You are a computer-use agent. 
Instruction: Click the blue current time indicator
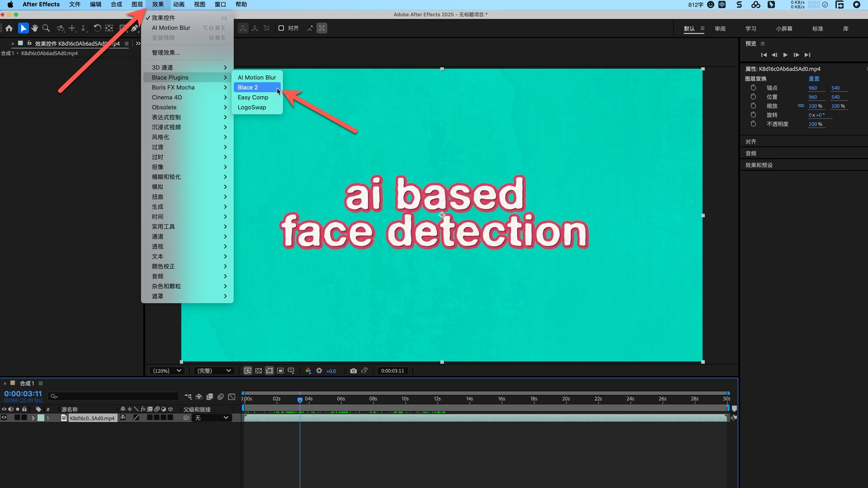(300, 400)
